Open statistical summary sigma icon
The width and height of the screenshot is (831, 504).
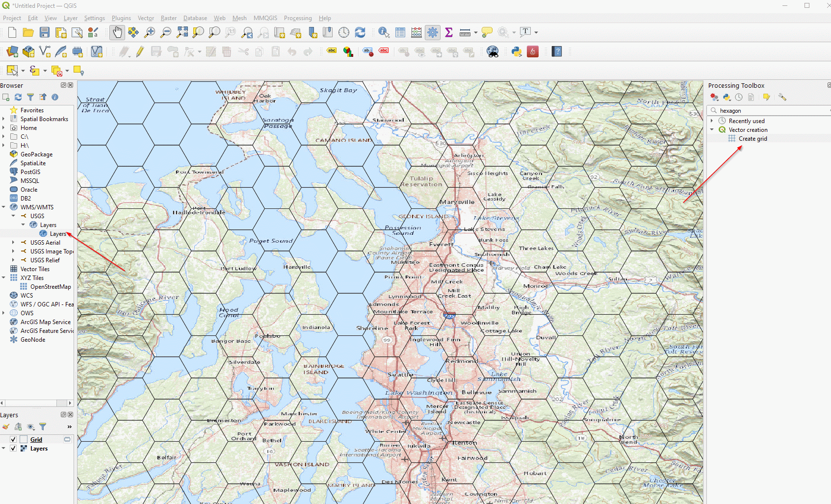coord(448,32)
